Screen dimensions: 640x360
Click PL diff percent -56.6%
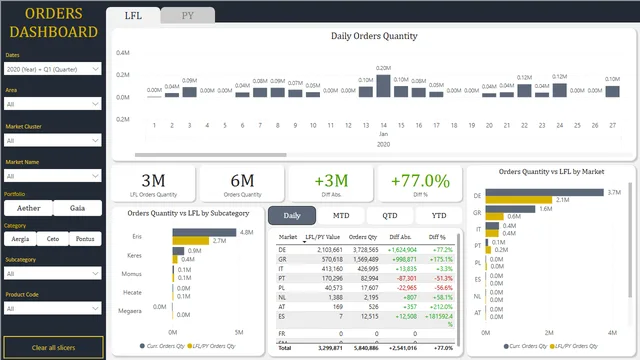443,288
